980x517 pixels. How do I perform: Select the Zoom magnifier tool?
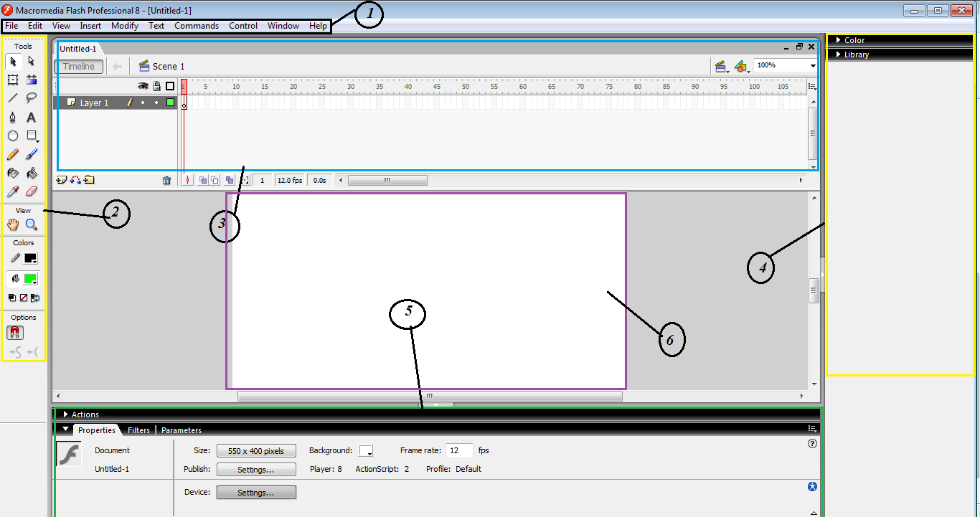32,224
